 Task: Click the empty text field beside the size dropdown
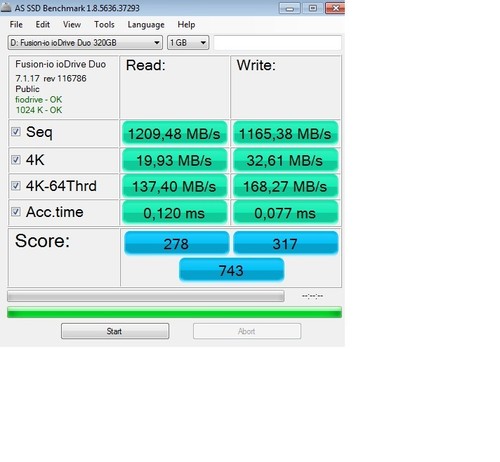(277, 43)
